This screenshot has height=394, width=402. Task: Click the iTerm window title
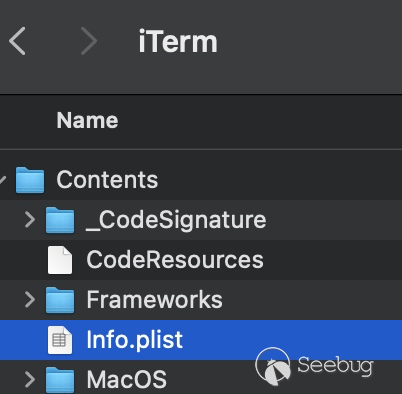(178, 42)
